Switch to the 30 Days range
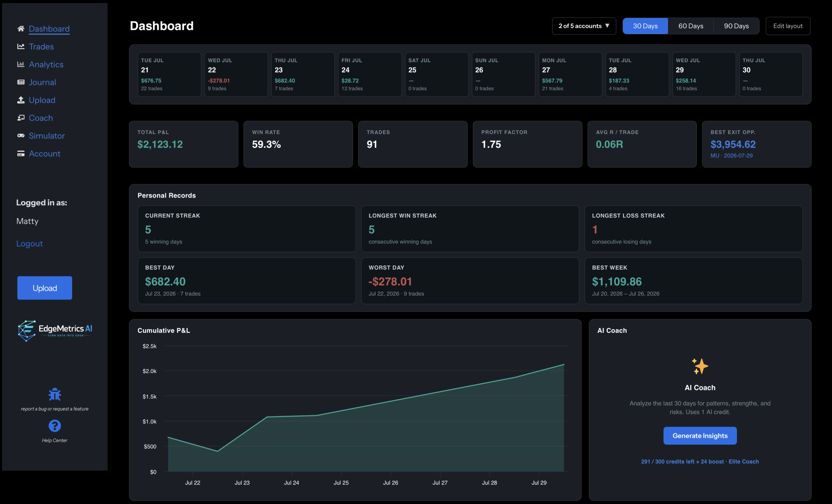Image resolution: width=832 pixels, height=504 pixels. (x=645, y=26)
